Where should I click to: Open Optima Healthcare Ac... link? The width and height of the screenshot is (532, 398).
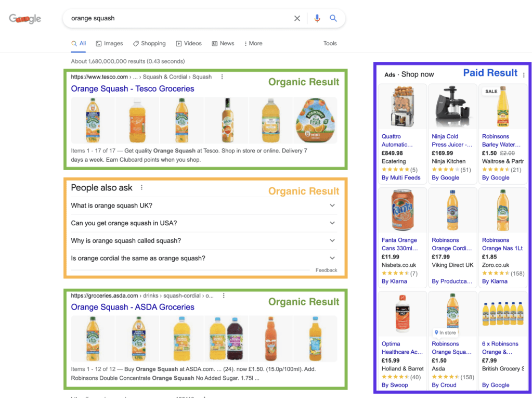[x=402, y=348]
